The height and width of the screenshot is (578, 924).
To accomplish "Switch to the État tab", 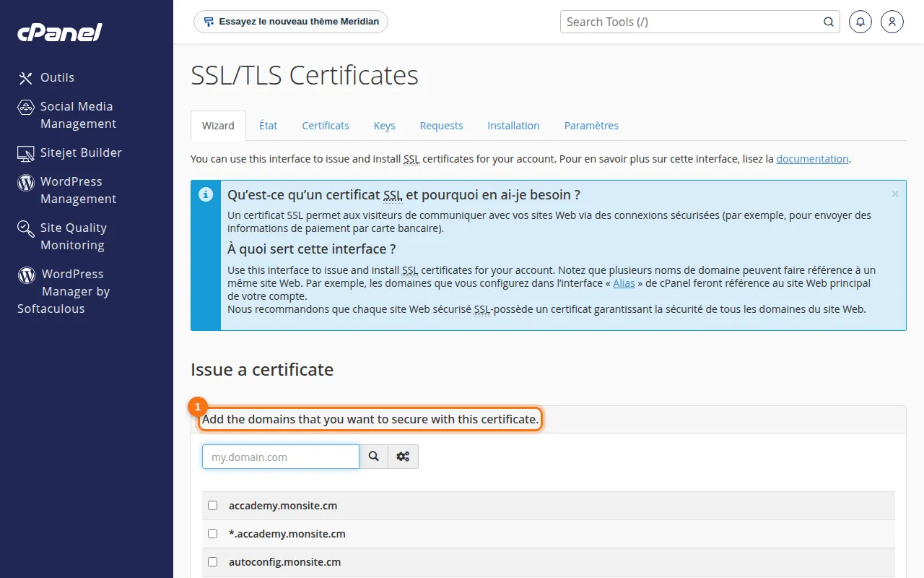I will point(268,126).
